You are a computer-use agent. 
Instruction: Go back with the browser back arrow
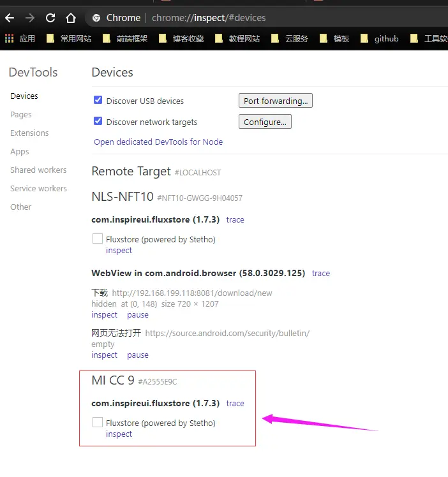(x=10, y=18)
